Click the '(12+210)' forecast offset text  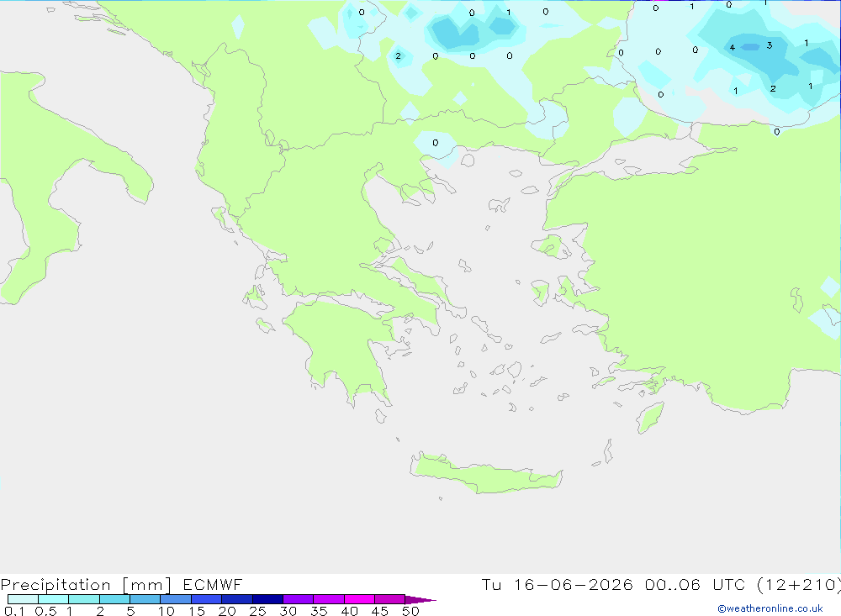point(799,585)
